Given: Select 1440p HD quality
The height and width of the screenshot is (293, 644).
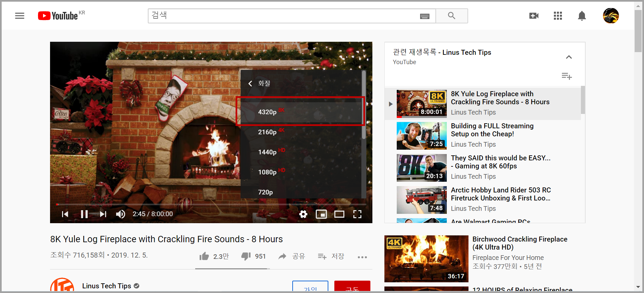Looking at the screenshot, I should tap(301, 152).
